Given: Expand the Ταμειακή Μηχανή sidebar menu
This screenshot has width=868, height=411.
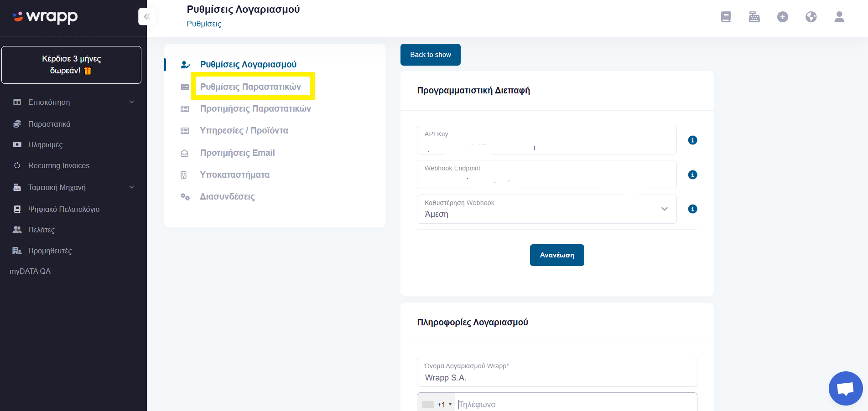Looking at the screenshot, I should (73, 187).
